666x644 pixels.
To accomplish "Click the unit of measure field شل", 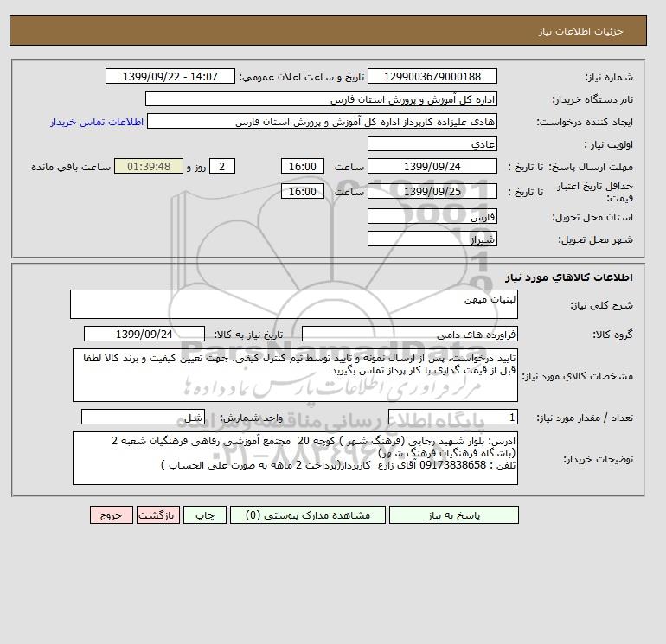I will (x=143, y=418).
